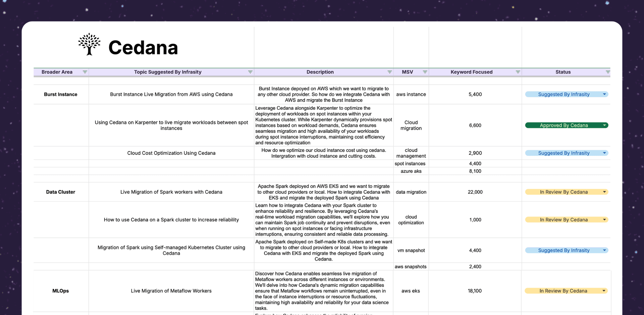644x315 pixels.
Task: Select the data migration keyword cell
Action: coord(411,192)
